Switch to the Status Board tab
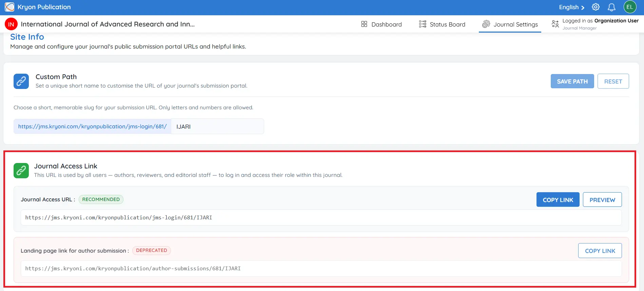This screenshot has height=291, width=644. point(442,24)
